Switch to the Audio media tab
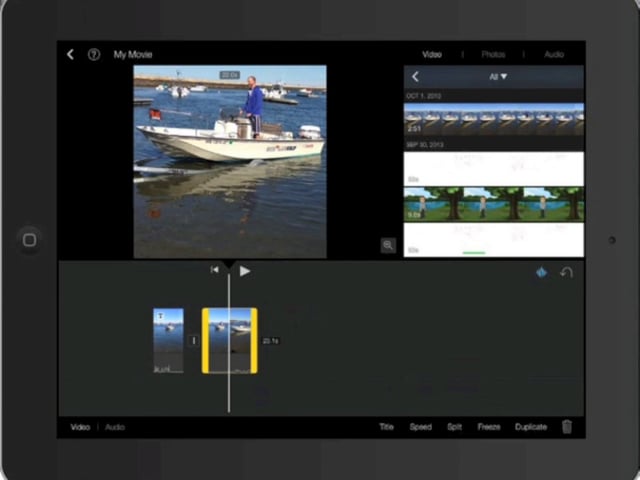The image size is (640, 480). [x=554, y=54]
